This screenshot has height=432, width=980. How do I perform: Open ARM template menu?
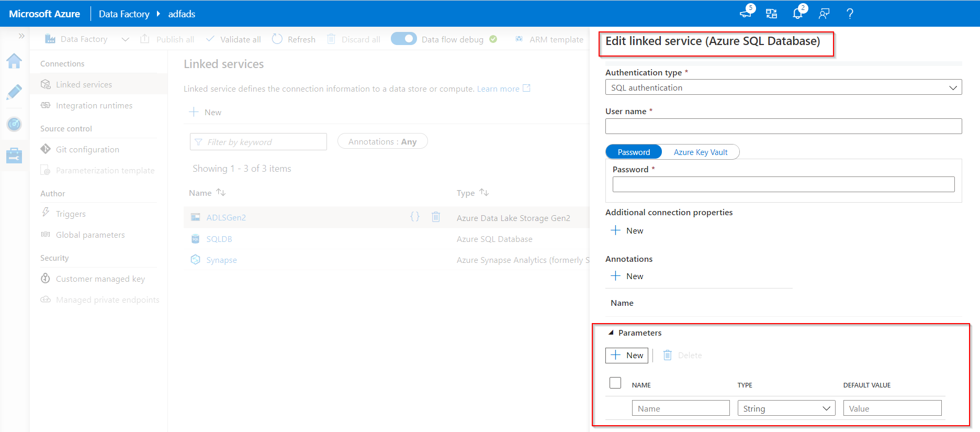[x=549, y=39]
